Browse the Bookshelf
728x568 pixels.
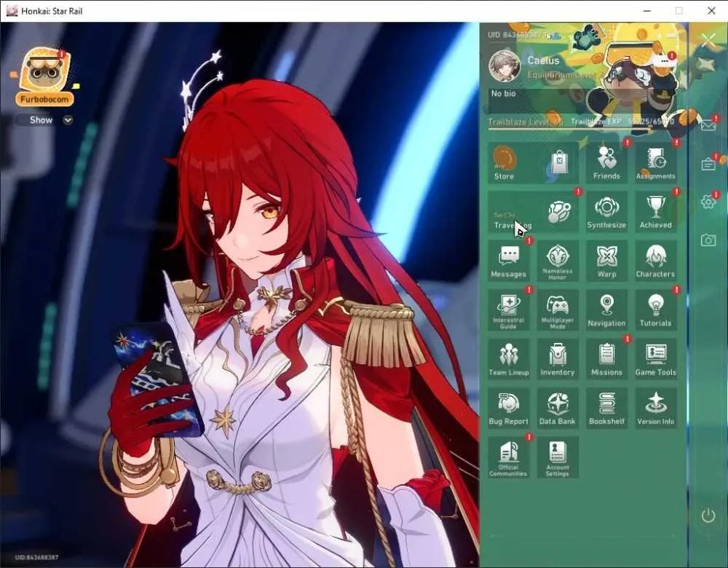pyautogui.click(x=606, y=409)
